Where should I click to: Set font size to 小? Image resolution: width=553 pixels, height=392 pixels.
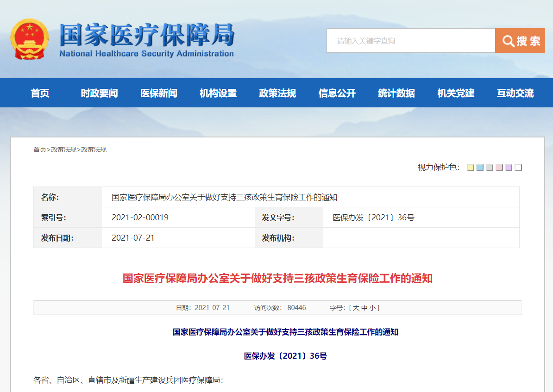[x=372, y=308]
